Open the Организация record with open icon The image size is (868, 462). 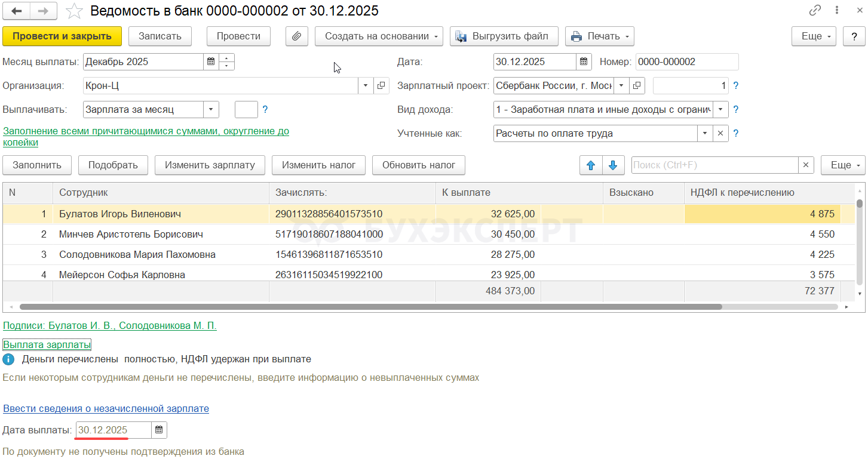tap(381, 85)
